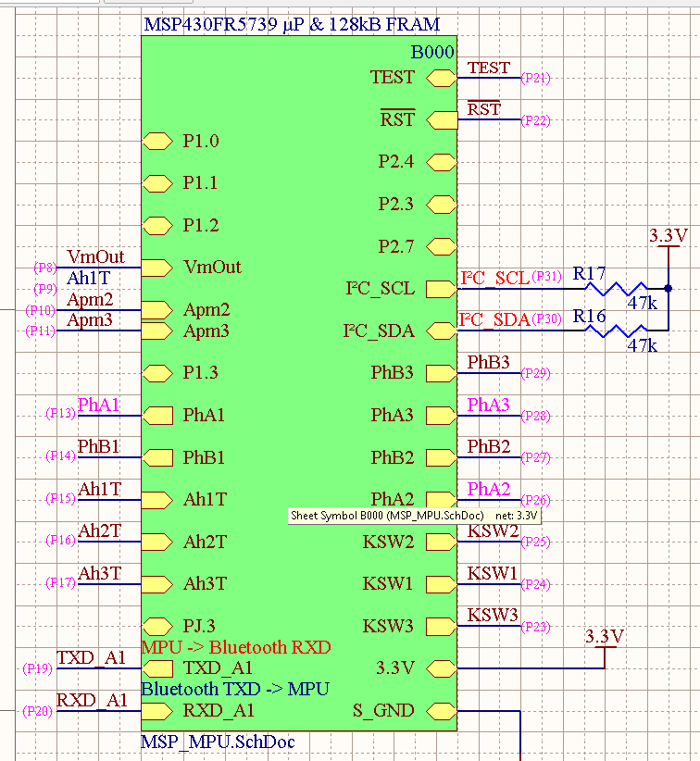Click the RXD_A1 net label outside block
700x761 pixels.
click(x=92, y=700)
